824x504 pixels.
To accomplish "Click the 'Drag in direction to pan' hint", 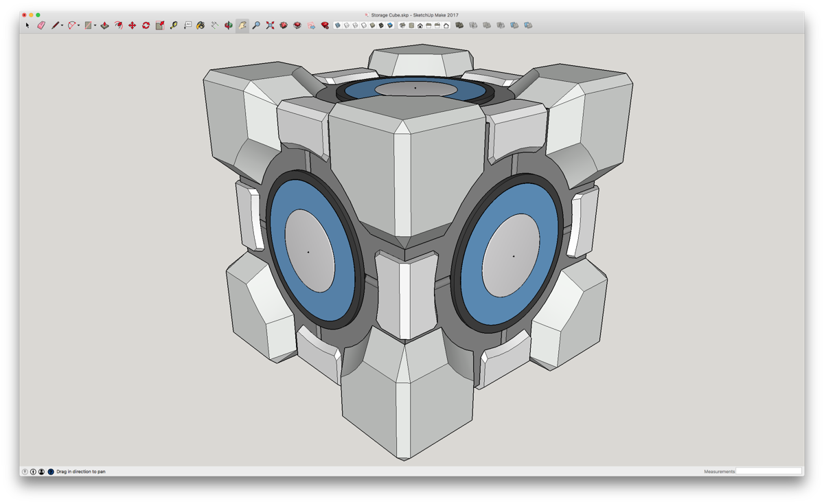I will pos(81,472).
